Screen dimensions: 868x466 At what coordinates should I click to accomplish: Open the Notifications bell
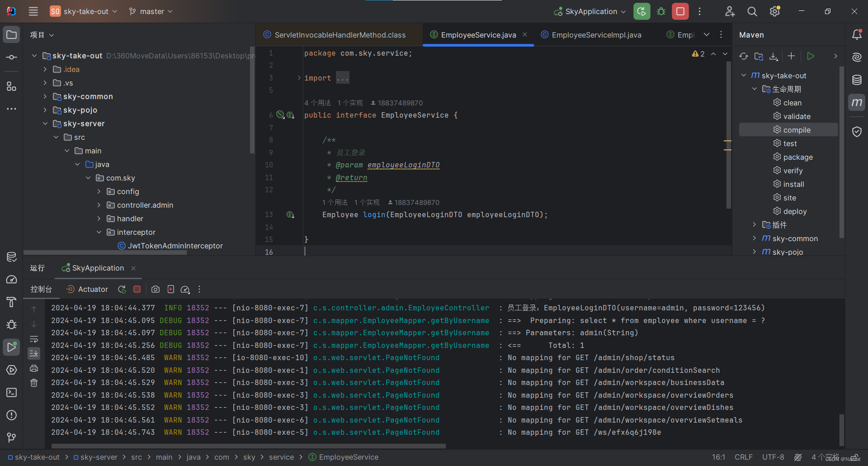[x=857, y=35]
